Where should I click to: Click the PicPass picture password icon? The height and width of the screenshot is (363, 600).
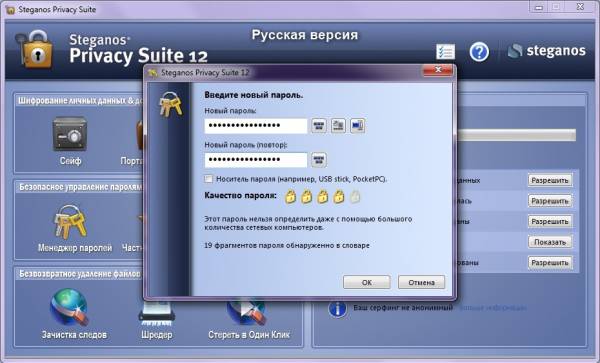(x=357, y=125)
